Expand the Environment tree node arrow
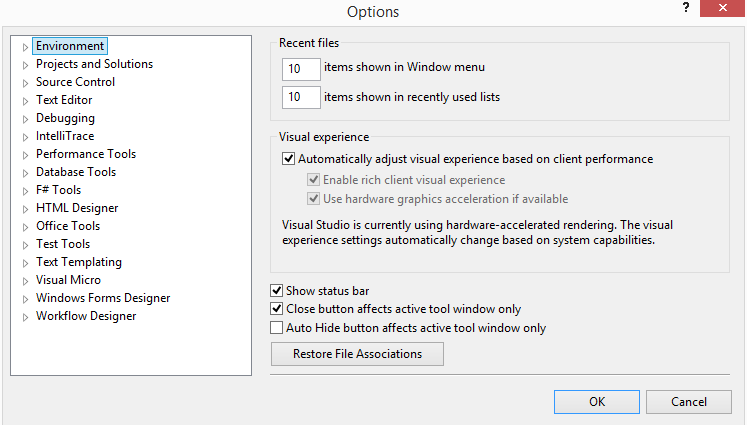747x425 pixels. point(25,47)
